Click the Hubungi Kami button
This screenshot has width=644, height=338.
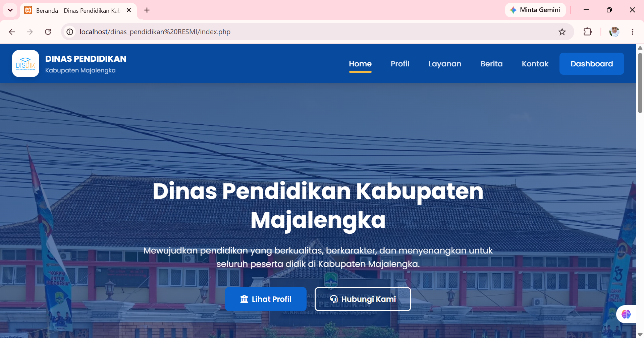click(x=363, y=299)
